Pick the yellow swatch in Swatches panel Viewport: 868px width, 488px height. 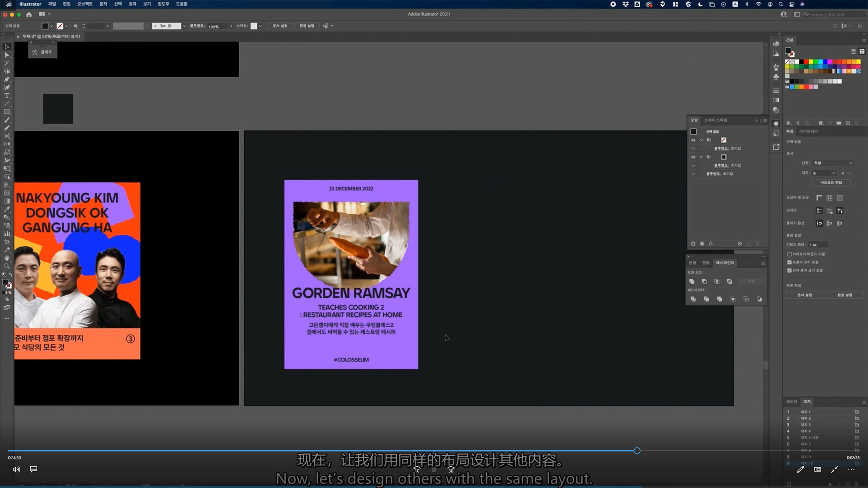tap(811, 61)
